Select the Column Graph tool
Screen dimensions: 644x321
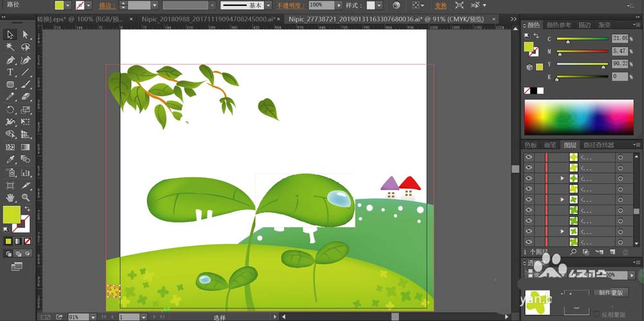click(x=26, y=172)
